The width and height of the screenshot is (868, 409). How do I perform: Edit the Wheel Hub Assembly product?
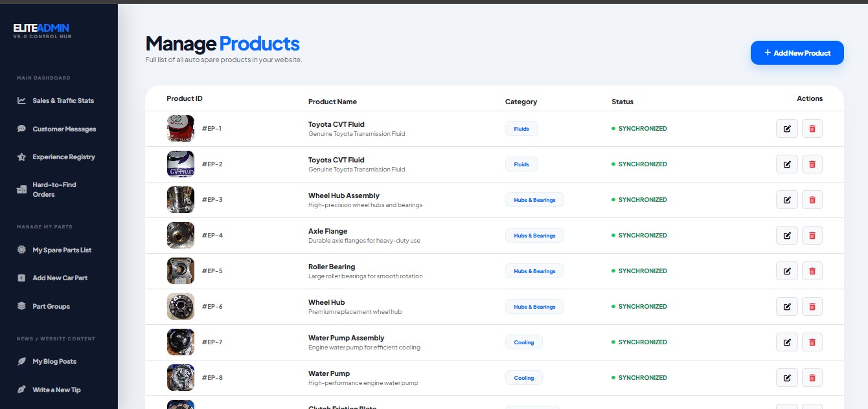(786, 200)
